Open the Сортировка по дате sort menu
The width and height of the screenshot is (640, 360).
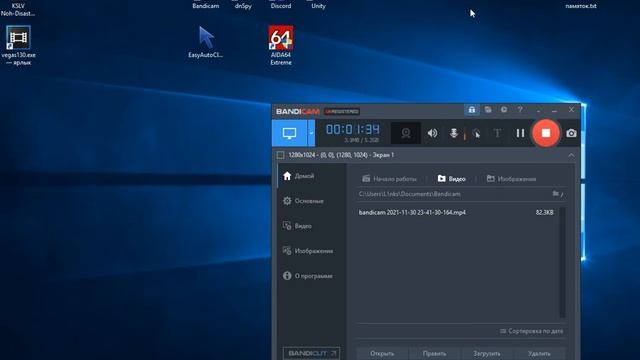click(x=531, y=331)
